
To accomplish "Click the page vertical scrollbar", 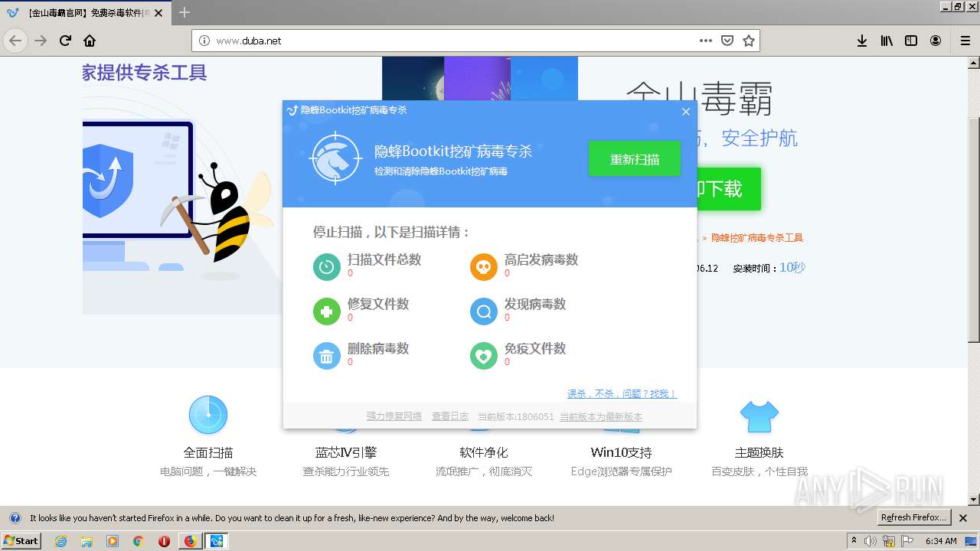I will (x=974, y=230).
